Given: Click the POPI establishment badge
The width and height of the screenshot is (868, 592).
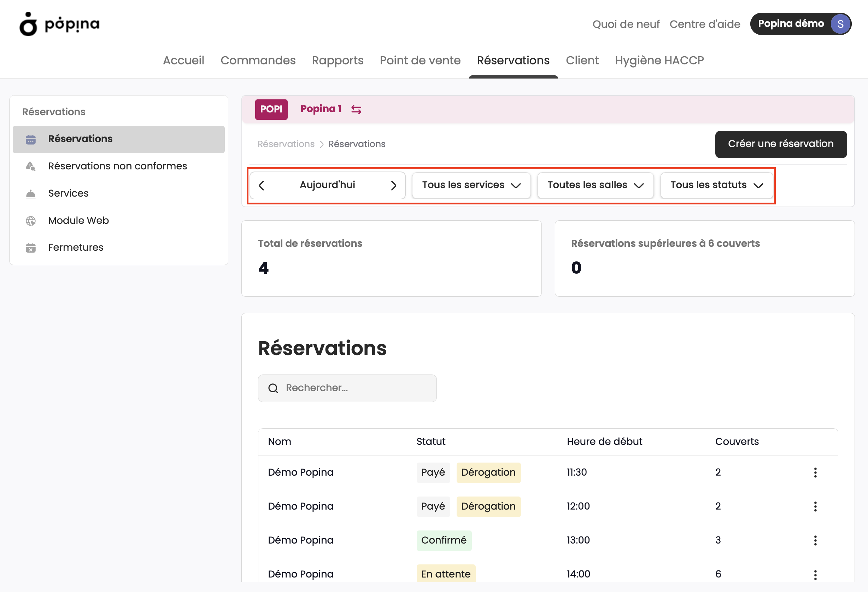Looking at the screenshot, I should coord(271,109).
